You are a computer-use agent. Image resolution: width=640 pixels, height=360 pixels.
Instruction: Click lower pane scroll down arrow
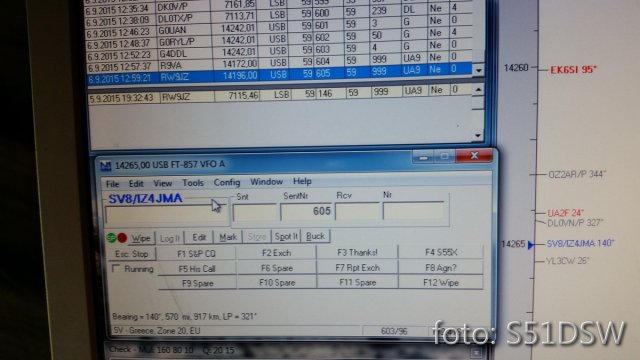[478, 135]
